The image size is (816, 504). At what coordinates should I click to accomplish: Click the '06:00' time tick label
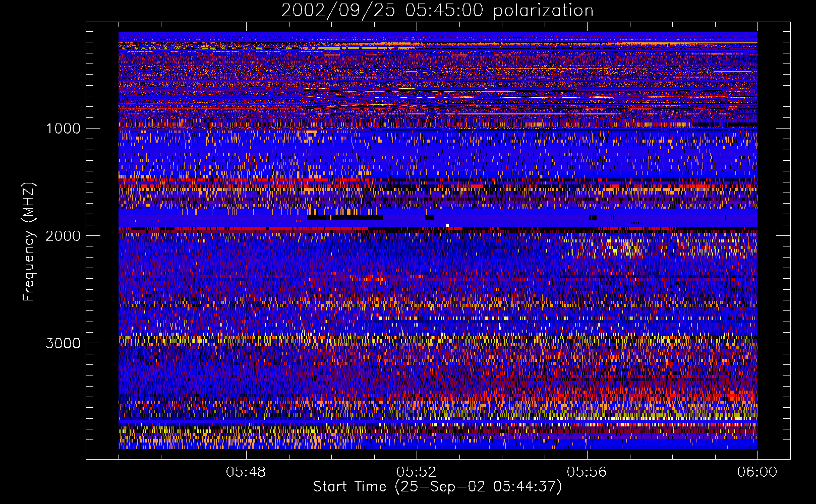(x=757, y=472)
